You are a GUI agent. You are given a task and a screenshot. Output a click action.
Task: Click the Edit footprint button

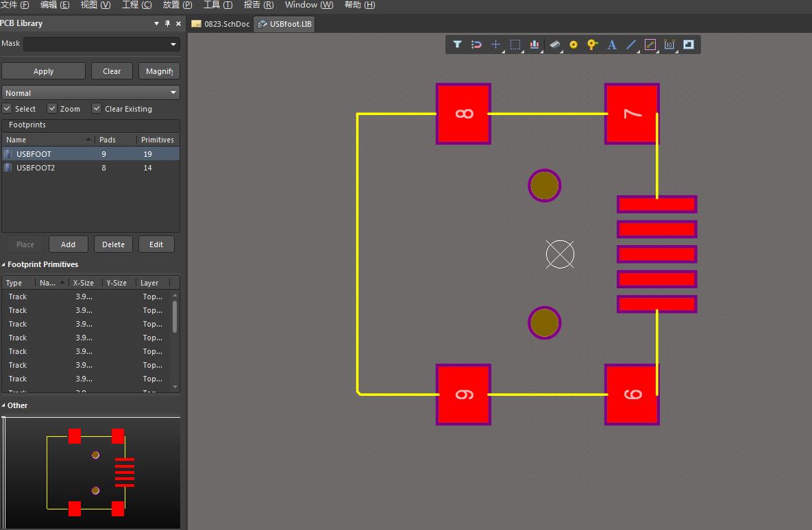tap(156, 244)
